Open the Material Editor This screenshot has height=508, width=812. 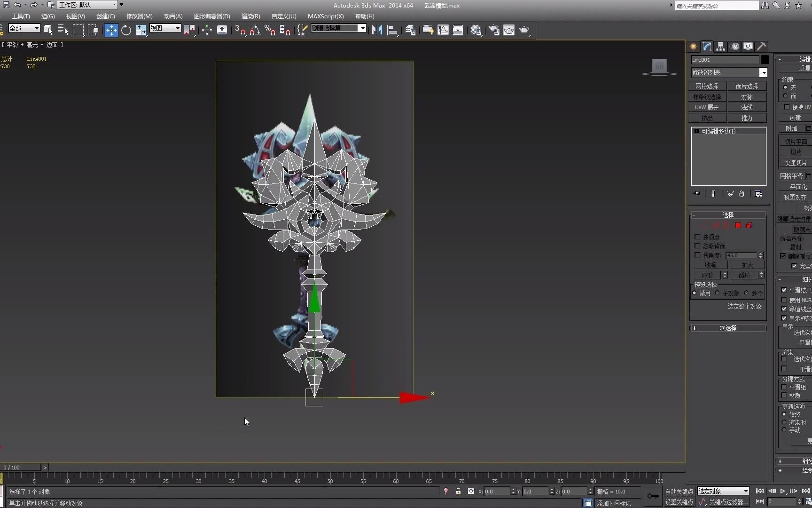(x=476, y=30)
